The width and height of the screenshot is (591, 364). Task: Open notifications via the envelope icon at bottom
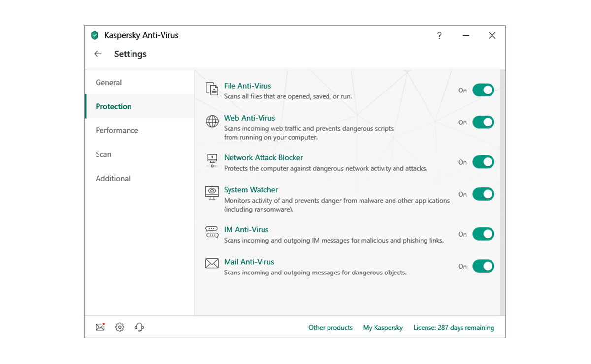(x=100, y=327)
